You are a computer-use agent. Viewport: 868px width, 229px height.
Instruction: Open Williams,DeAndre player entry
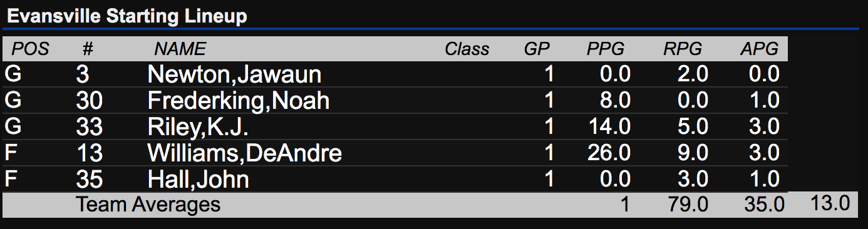(x=244, y=153)
